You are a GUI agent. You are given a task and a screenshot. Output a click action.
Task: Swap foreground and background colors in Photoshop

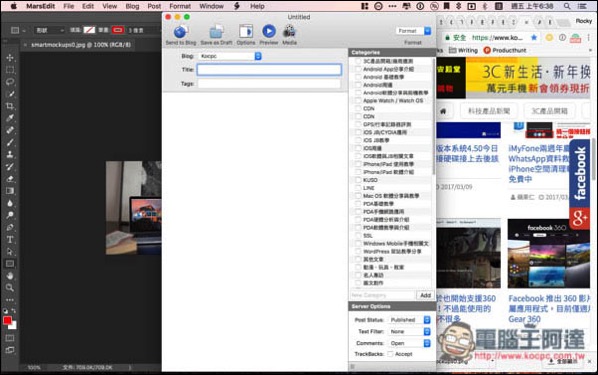(14, 311)
